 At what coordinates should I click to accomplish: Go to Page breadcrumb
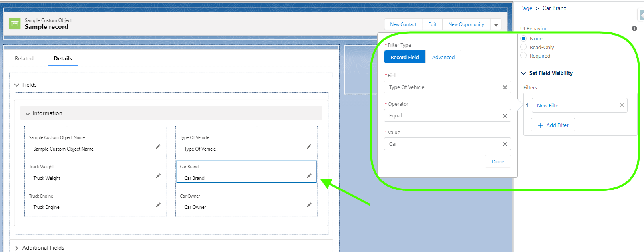(x=526, y=8)
